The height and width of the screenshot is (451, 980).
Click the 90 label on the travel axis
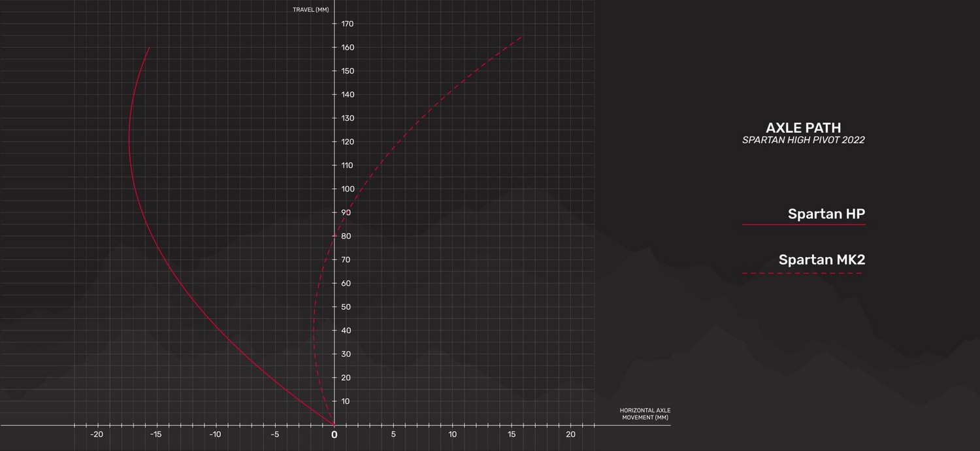tap(346, 212)
